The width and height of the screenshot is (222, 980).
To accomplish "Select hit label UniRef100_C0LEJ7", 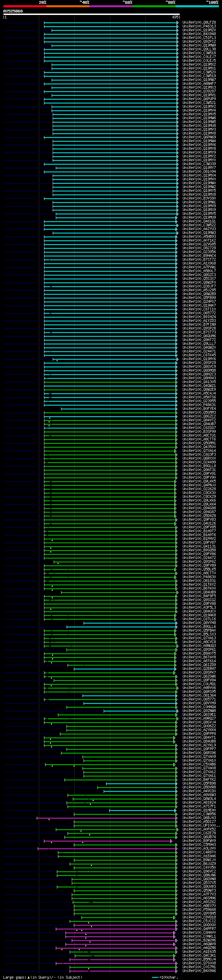I will pos(199,57).
